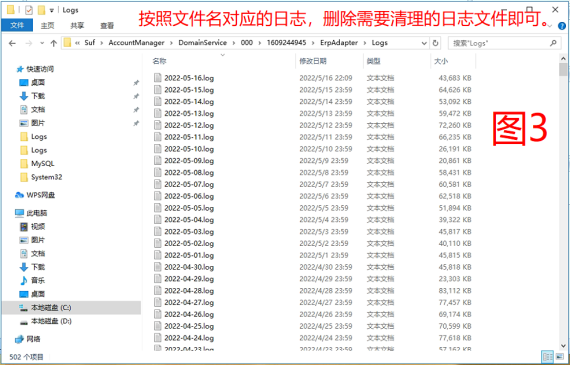The width and height of the screenshot is (570, 365).
Task: Select file icon of 2022-05-08.log
Action: coord(157,172)
